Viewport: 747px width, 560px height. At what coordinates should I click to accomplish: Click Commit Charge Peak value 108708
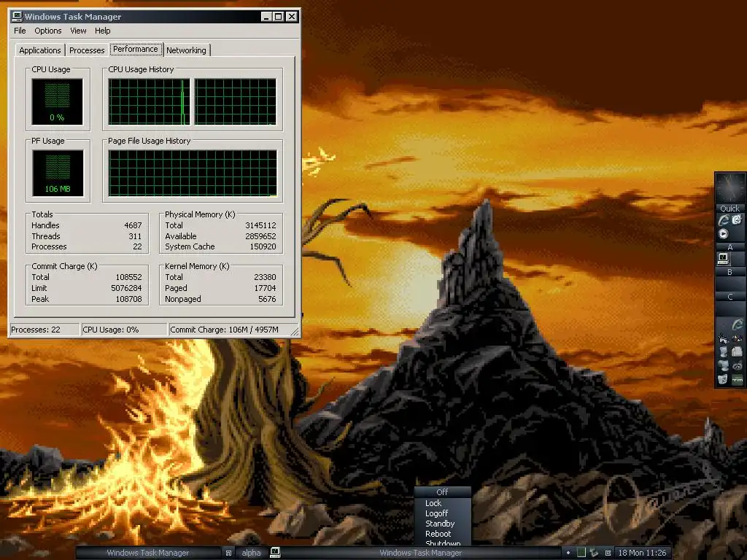[128, 299]
